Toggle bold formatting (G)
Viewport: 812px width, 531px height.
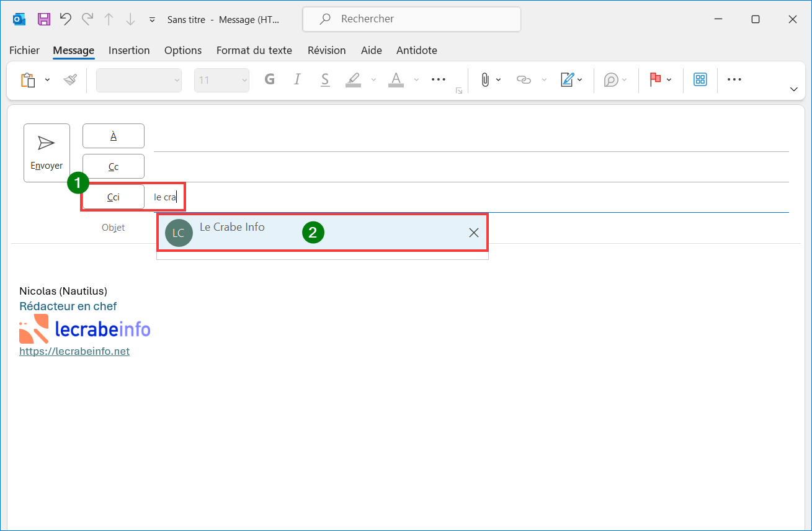coord(269,79)
